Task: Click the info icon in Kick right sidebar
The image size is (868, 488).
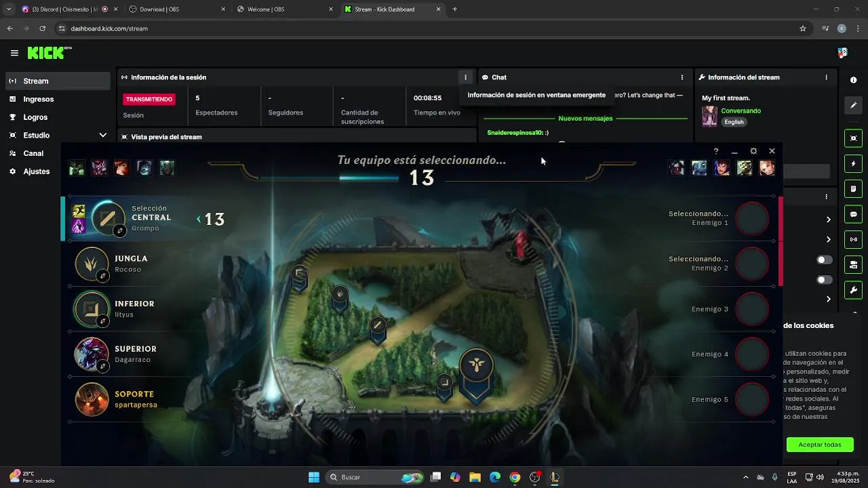Action: [x=853, y=80]
